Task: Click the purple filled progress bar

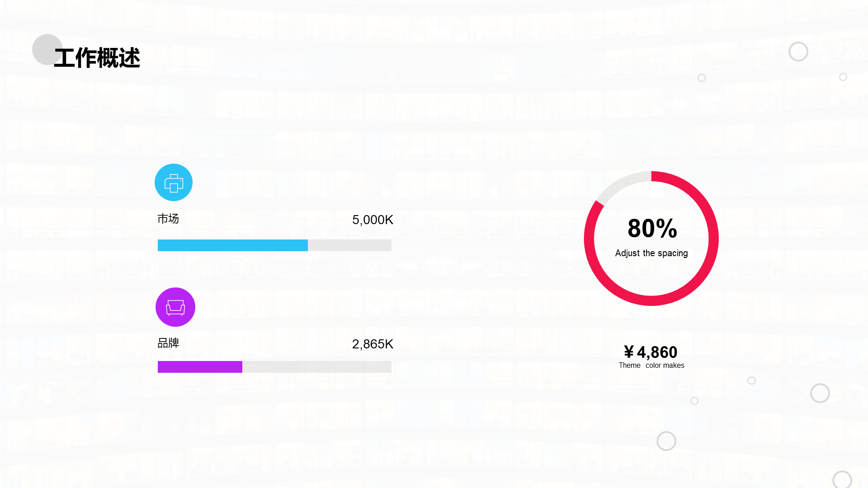Action: point(200,367)
